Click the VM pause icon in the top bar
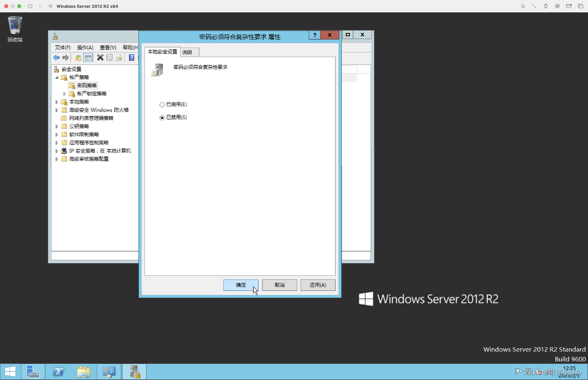 pyautogui.click(x=40, y=6)
